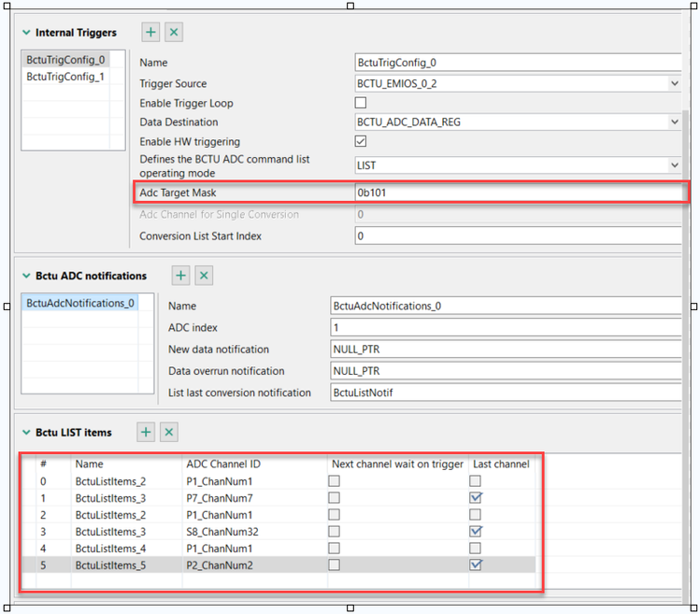Check Last channel for row 0
Screen dimensions: 700x614
475,481
